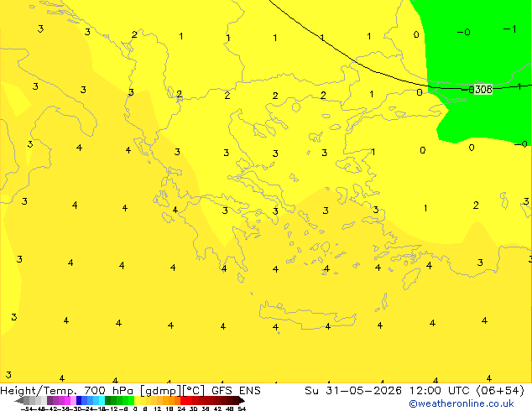Click the cyan segment of the legend

[x=102, y=400]
